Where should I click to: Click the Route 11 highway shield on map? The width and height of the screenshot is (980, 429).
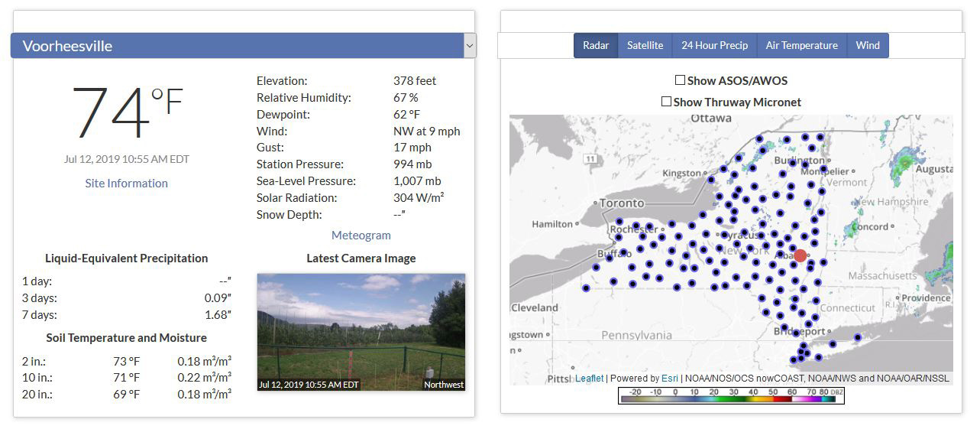pos(590,158)
